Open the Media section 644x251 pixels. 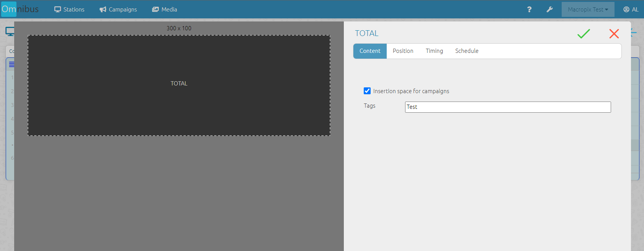[165, 10]
